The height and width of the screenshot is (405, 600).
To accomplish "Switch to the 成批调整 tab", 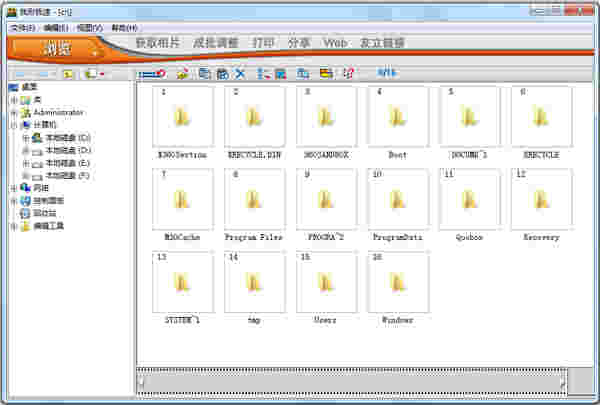I will click(x=215, y=43).
